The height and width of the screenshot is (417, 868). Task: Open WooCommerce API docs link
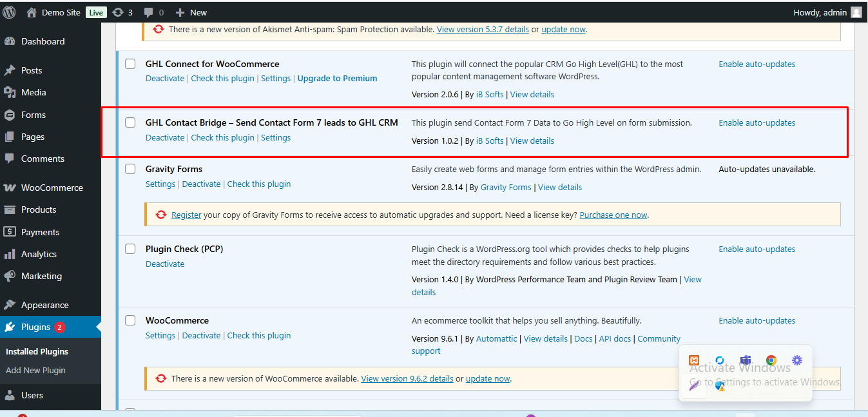615,338
